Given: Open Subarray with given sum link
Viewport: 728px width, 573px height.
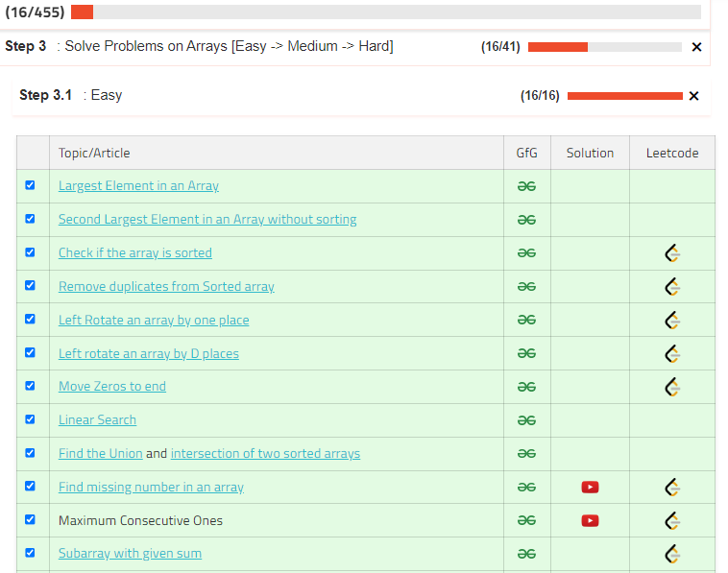Looking at the screenshot, I should pos(130,553).
